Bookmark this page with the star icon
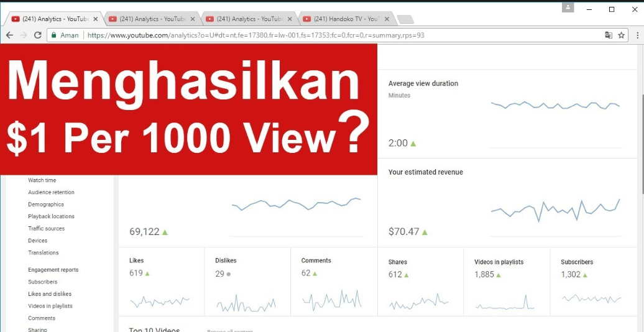Viewport: 644px width, 332px height. (x=622, y=35)
